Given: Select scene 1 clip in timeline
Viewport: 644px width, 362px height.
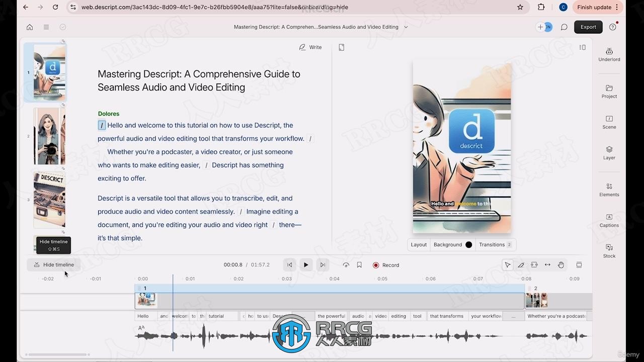Looking at the screenshot, I should click(x=330, y=301).
